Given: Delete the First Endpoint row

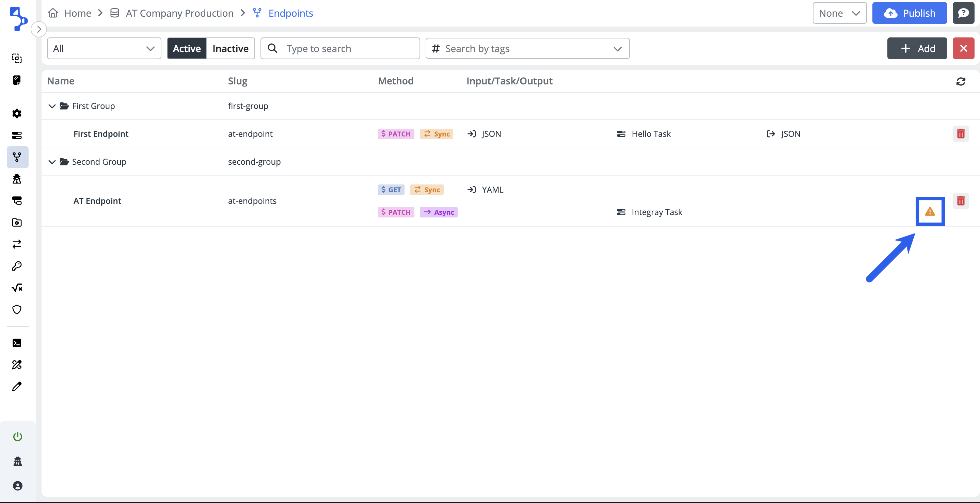Looking at the screenshot, I should tap(960, 134).
